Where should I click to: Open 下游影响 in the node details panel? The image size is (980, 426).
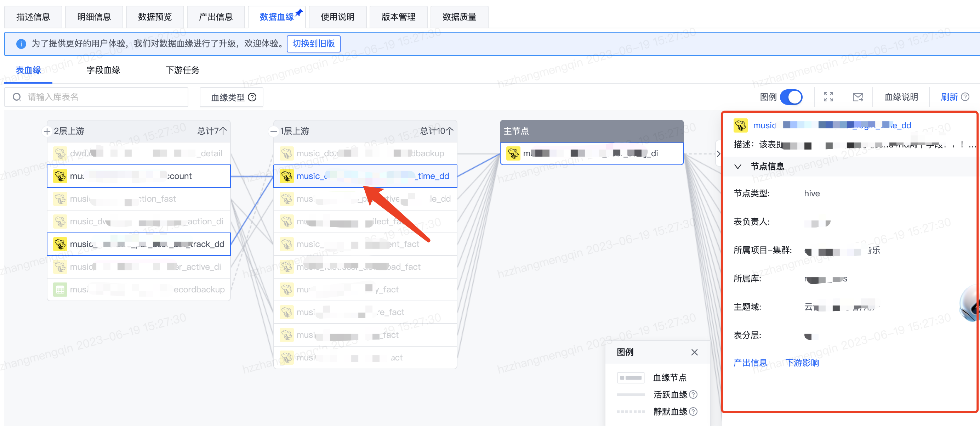803,363
